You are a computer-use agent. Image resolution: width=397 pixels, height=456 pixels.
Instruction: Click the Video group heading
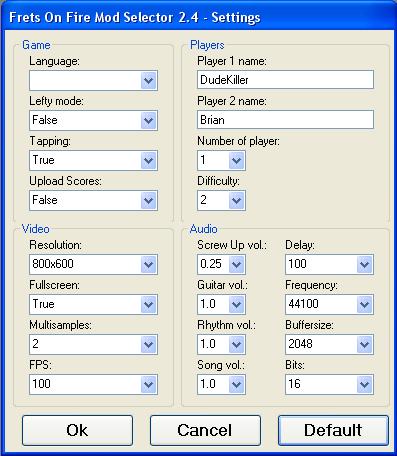click(36, 229)
